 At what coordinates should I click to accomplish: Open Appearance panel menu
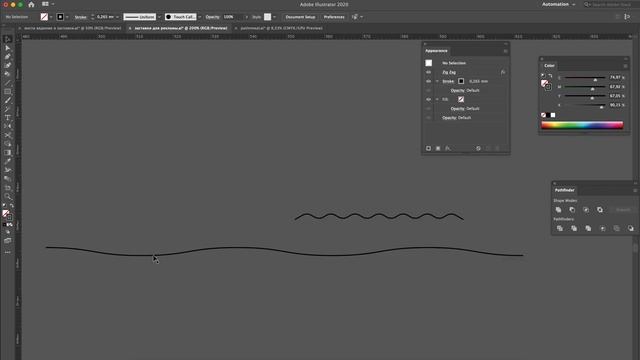coord(505,51)
